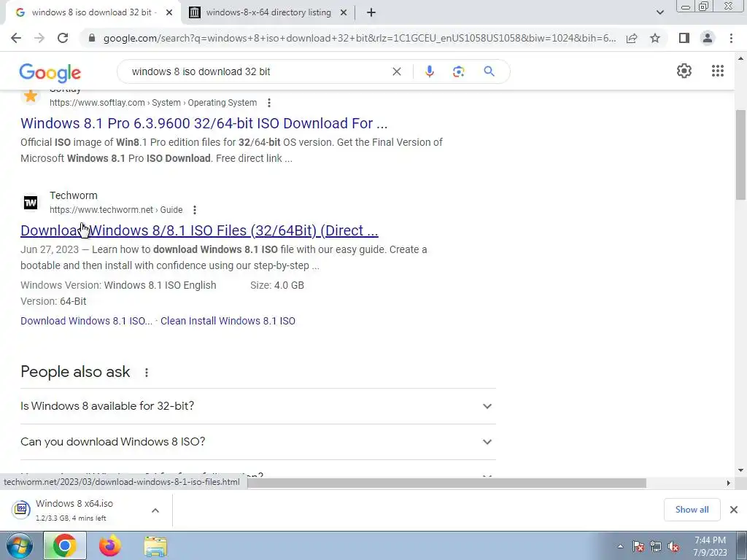747x560 pixels.
Task: Click the Action Center flag tray icon
Action: pyautogui.click(x=638, y=546)
